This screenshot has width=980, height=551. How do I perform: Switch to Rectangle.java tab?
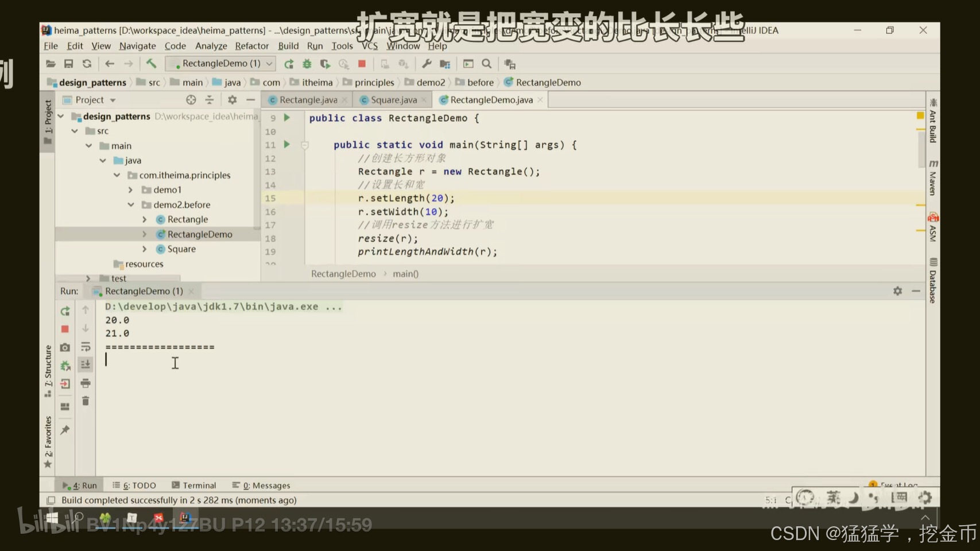308,100
